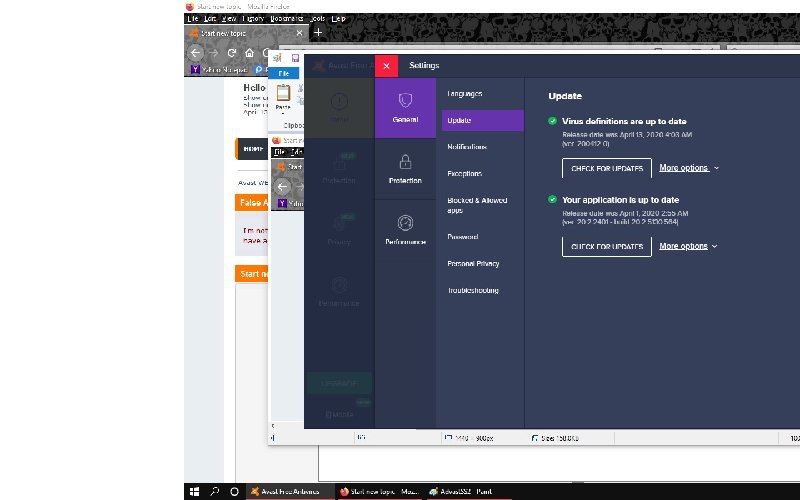Reload the page in Firefox
This screenshot has height=500, width=800.
(232, 53)
